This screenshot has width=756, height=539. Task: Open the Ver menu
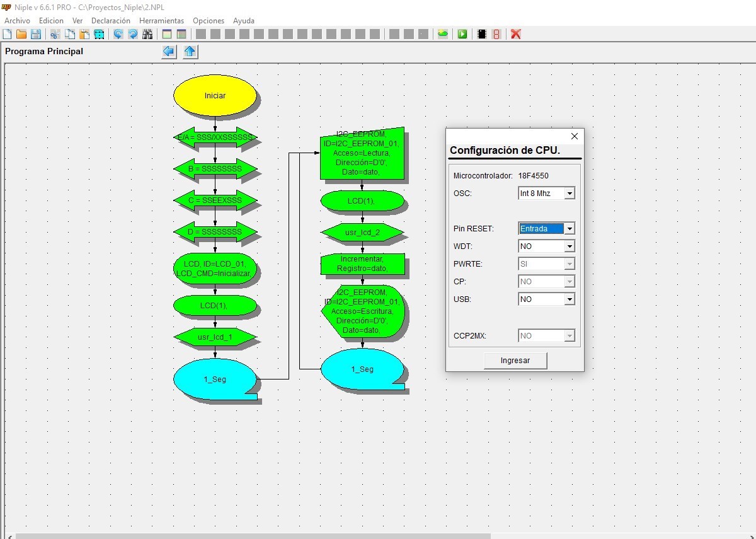(x=77, y=21)
